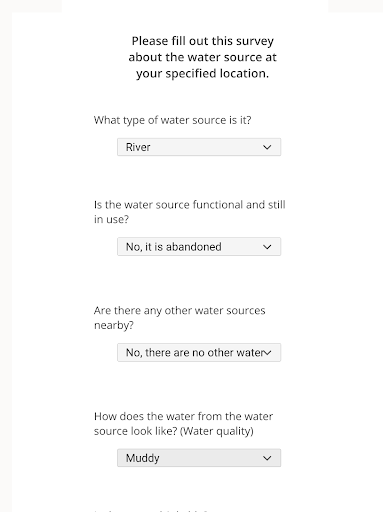The width and height of the screenshot is (383, 512).
Task: Click the 'River' selected value text
Action: point(138,147)
